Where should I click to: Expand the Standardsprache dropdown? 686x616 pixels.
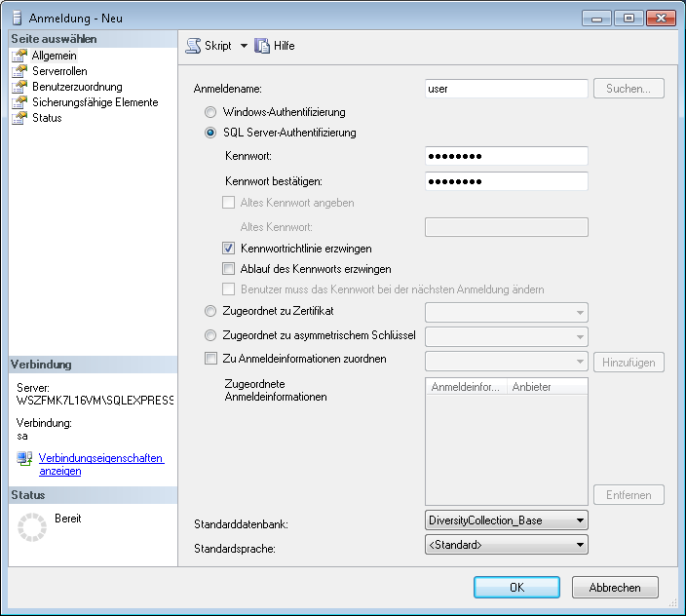pyautogui.click(x=580, y=545)
